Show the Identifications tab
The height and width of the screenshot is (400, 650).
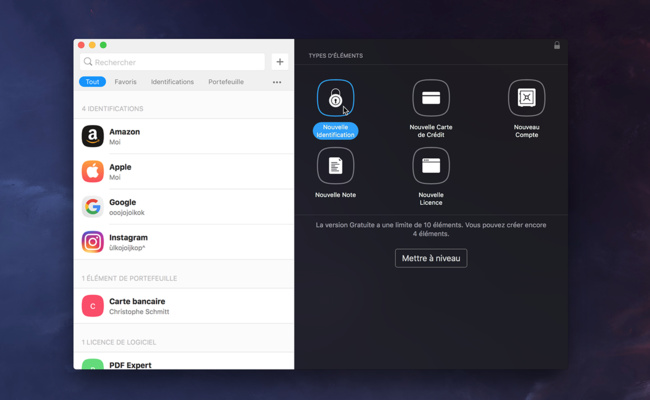coord(172,82)
